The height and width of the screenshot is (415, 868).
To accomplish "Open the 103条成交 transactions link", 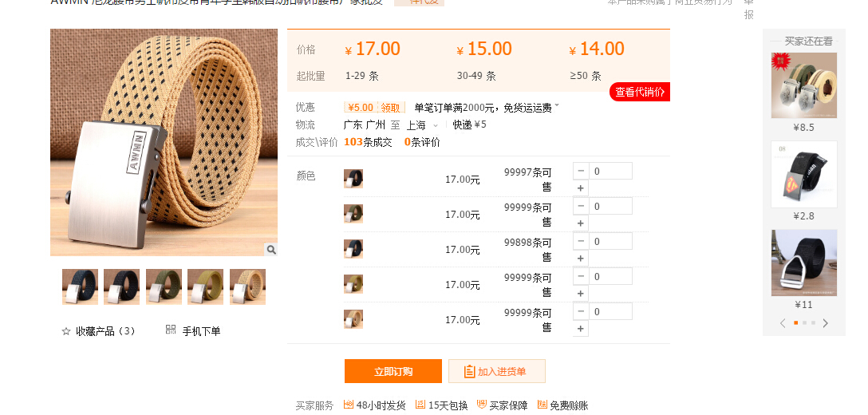I will tap(368, 142).
